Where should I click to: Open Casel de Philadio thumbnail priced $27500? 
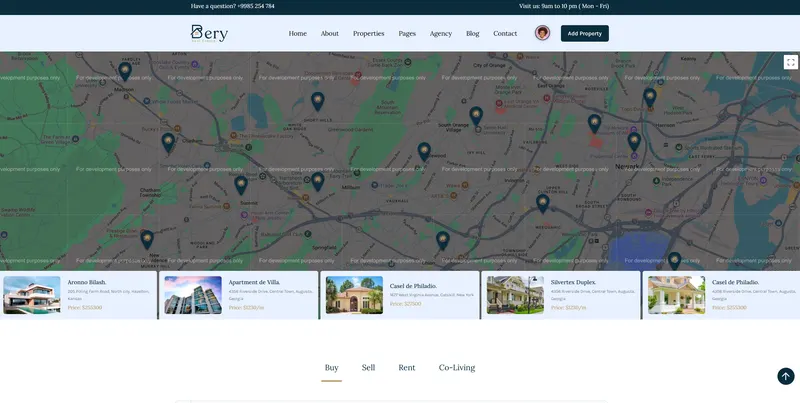(x=354, y=295)
